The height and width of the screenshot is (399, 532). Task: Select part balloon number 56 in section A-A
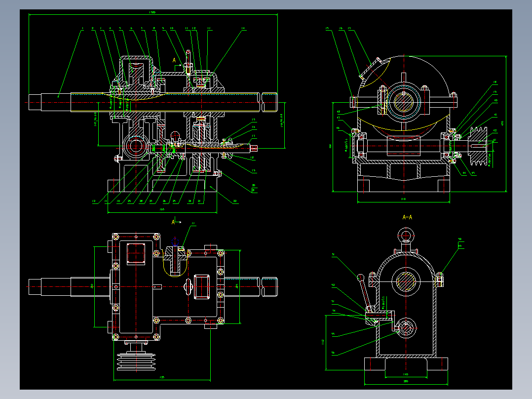[x=333, y=353]
